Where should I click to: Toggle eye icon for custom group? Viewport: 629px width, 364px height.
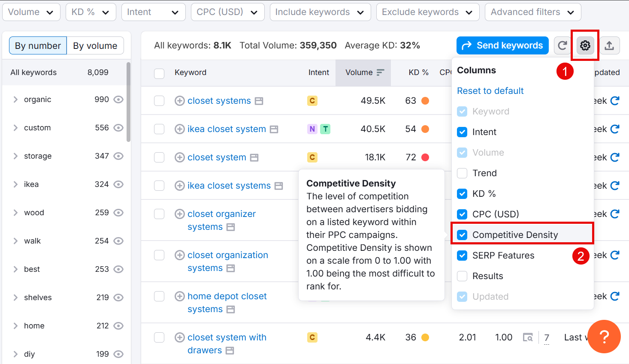[x=118, y=128]
